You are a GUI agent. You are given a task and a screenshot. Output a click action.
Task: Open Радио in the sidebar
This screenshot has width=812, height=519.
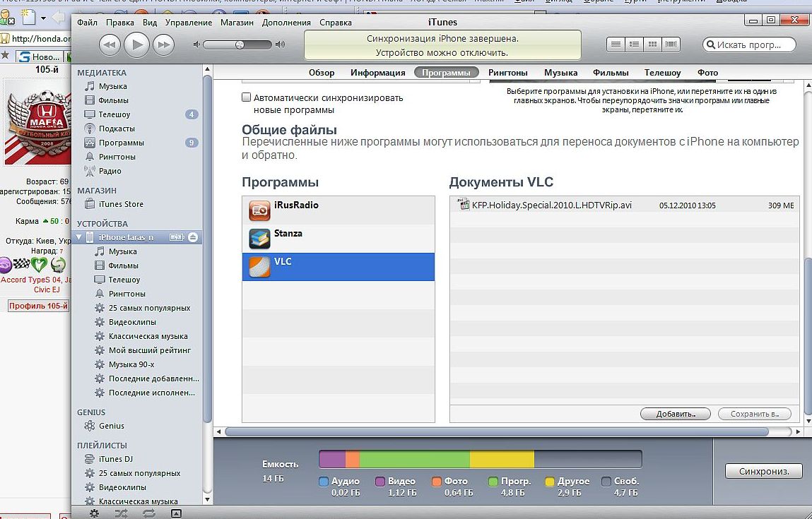110,171
